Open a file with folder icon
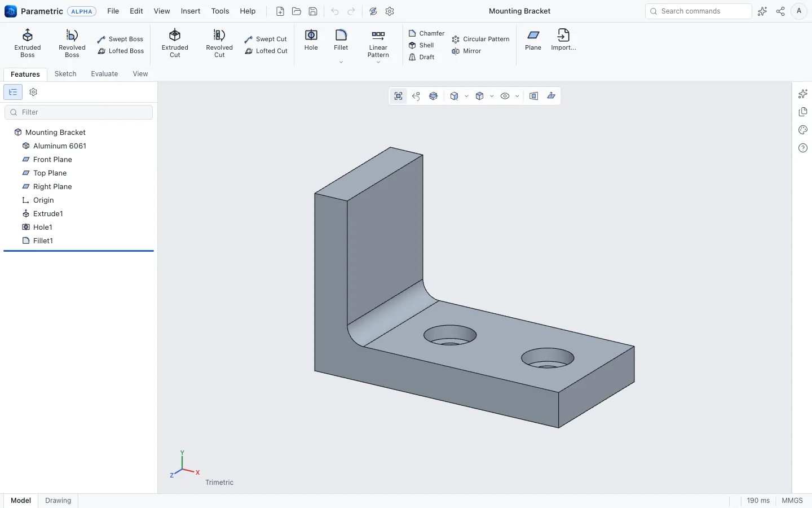 [x=297, y=11]
